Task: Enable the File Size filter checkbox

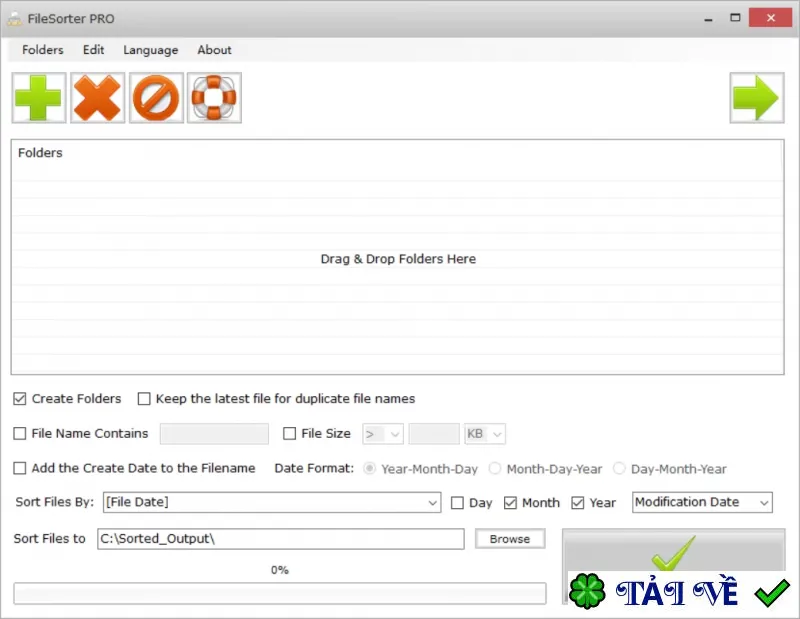Action: (x=289, y=433)
